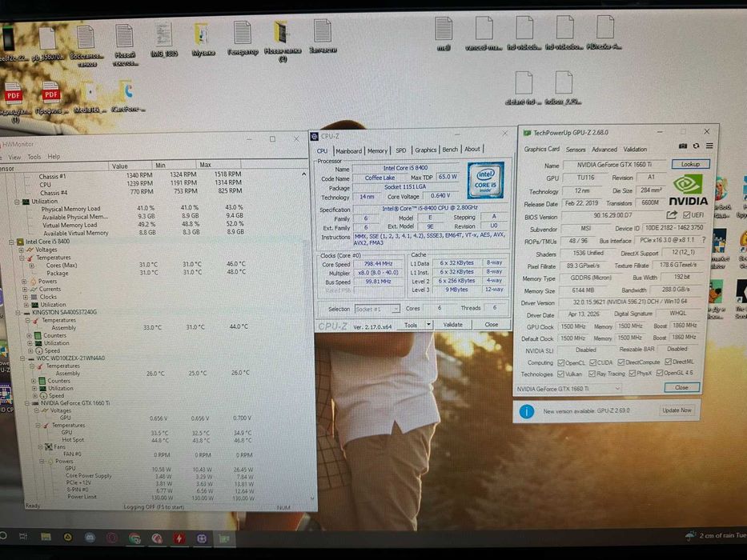Click the weather rain icon in the taskbar

pos(690,536)
